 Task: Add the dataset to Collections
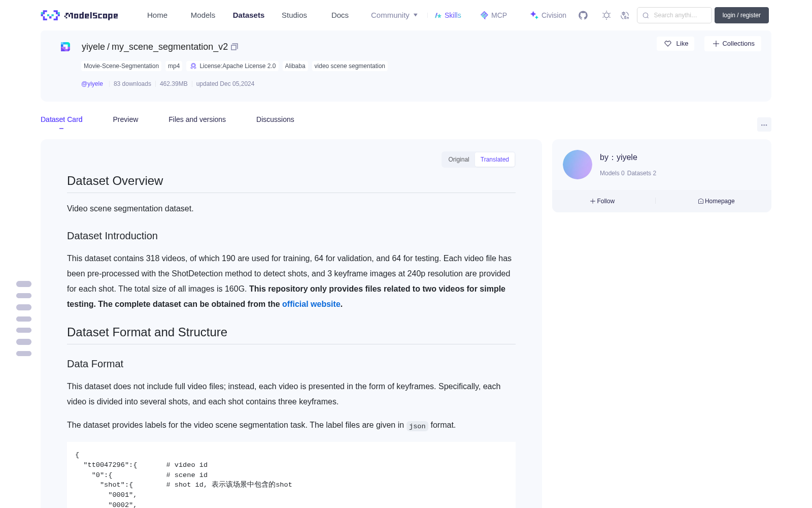pyautogui.click(x=733, y=44)
